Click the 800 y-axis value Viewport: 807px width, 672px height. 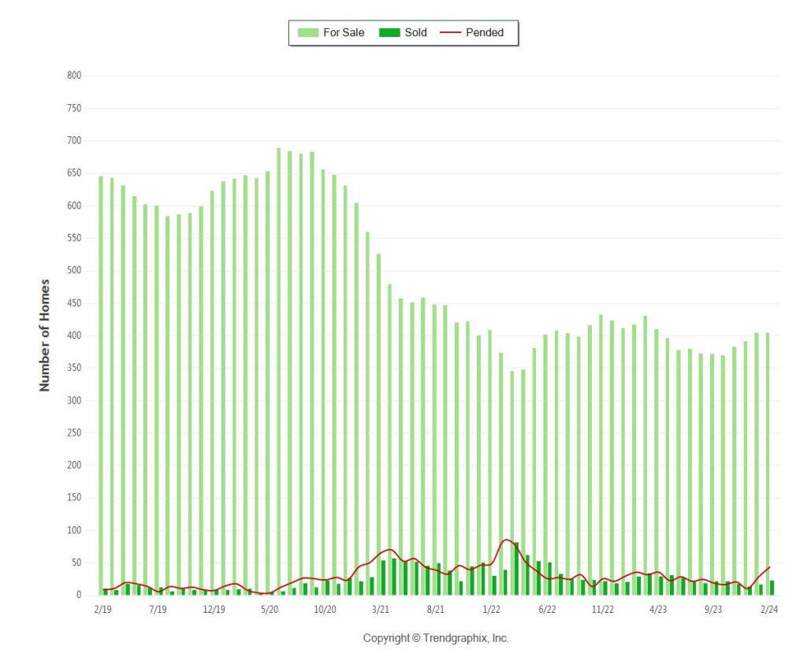(74, 76)
